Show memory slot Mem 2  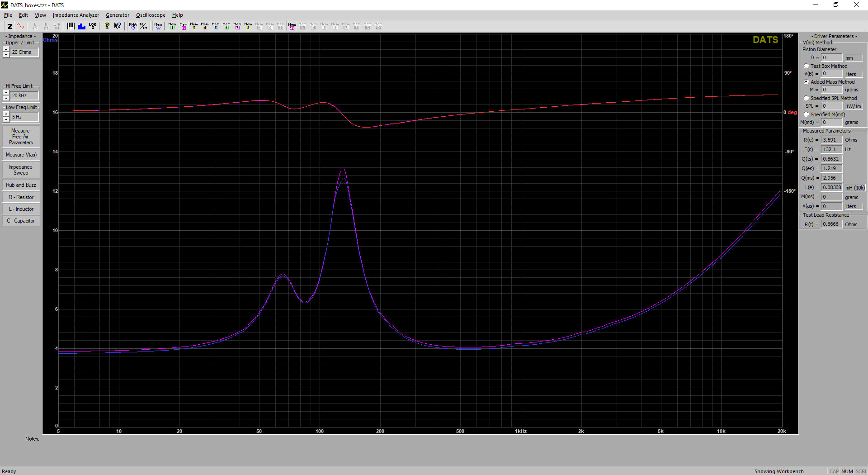coord(183,26)
